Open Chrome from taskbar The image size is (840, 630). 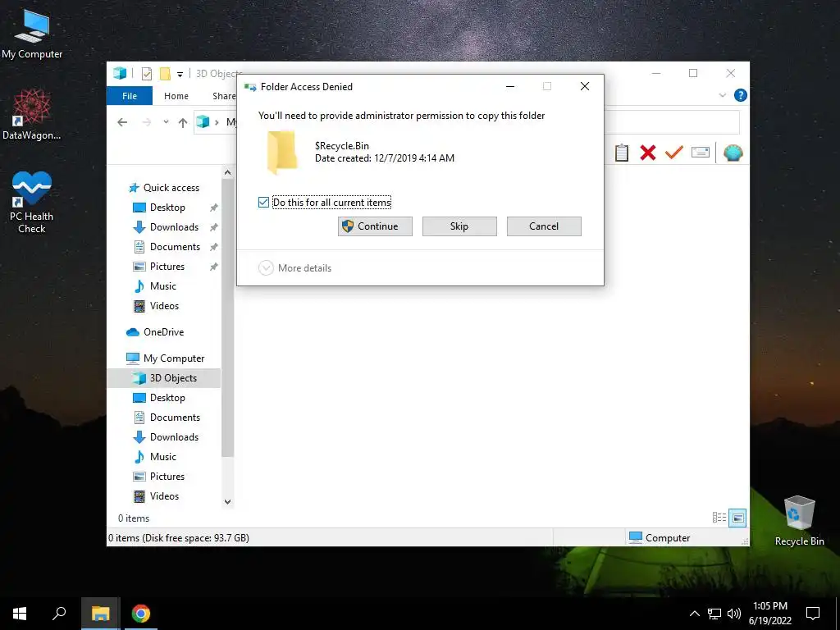141,614
